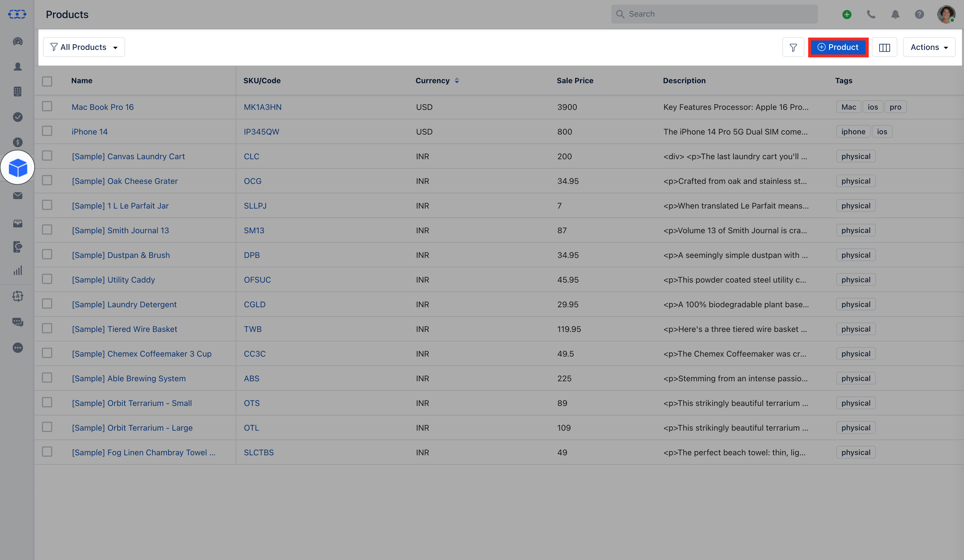Image resolution: width=964 pixels, height=560 pixels.
Task: Click the blue Product add button
Action: pos(838,47)
